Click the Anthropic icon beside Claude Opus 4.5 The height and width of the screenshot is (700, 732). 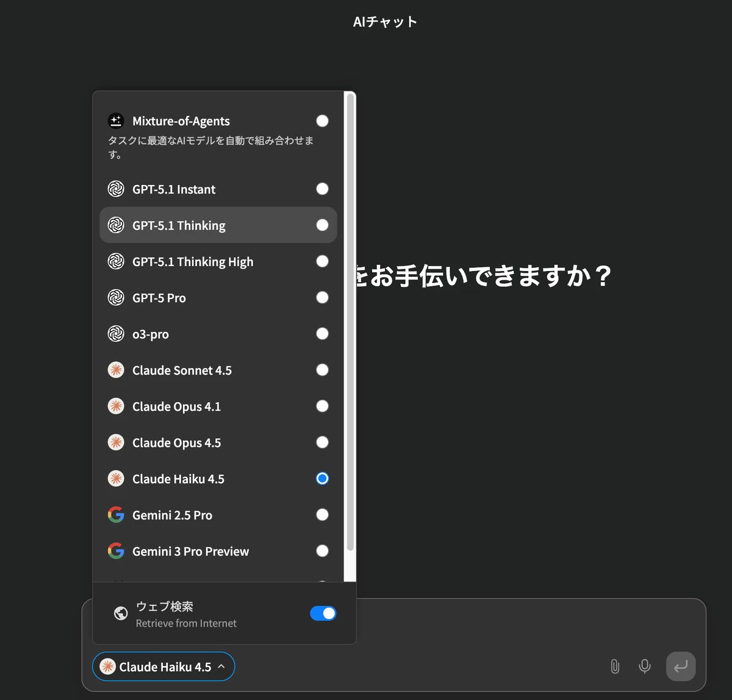pos(116,442)
